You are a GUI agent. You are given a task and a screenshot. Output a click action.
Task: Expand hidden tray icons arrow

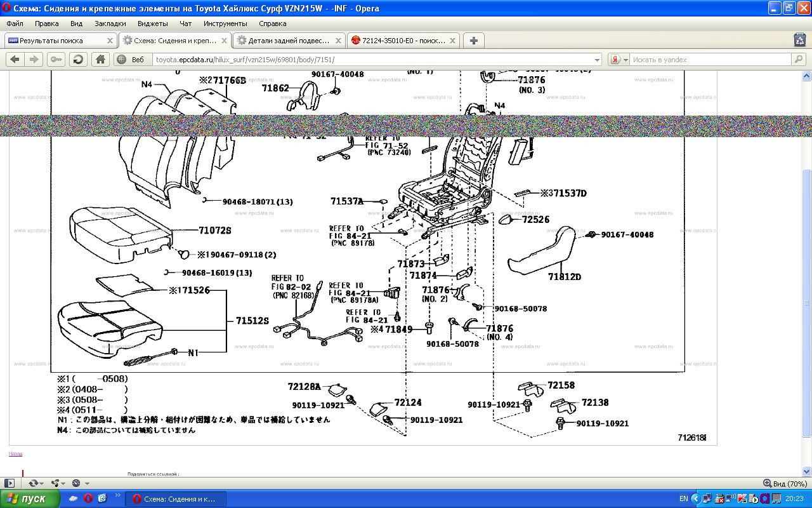[x=696, y=498]
